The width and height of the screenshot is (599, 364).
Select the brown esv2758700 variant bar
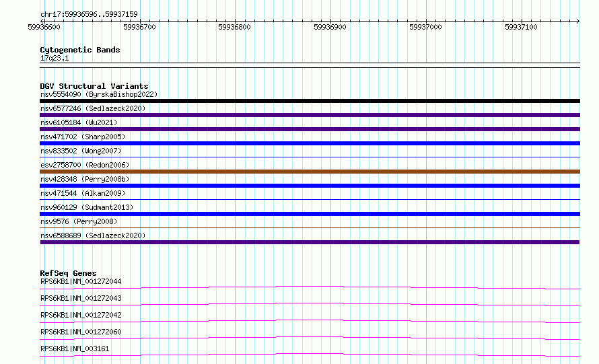tap(310, 172)
